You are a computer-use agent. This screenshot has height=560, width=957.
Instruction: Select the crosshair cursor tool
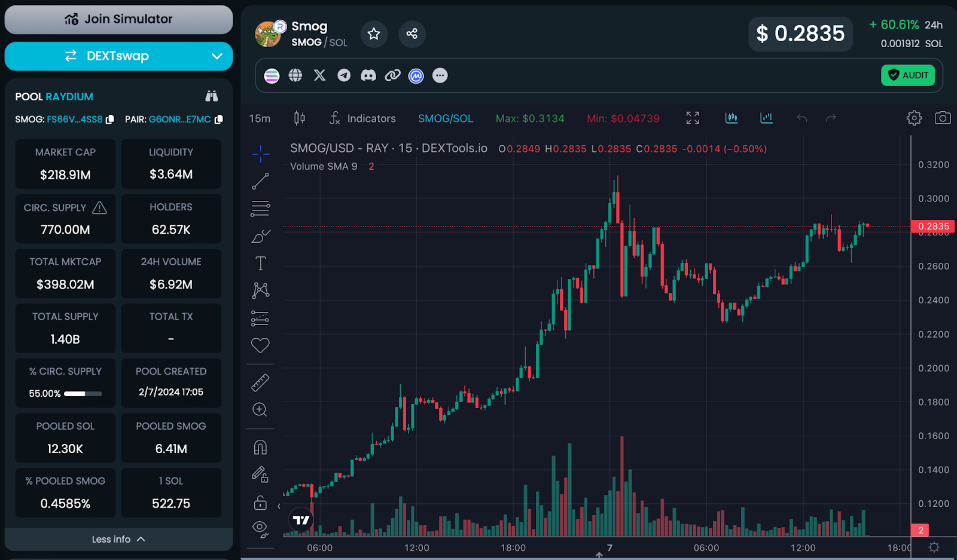click(260, 154)
